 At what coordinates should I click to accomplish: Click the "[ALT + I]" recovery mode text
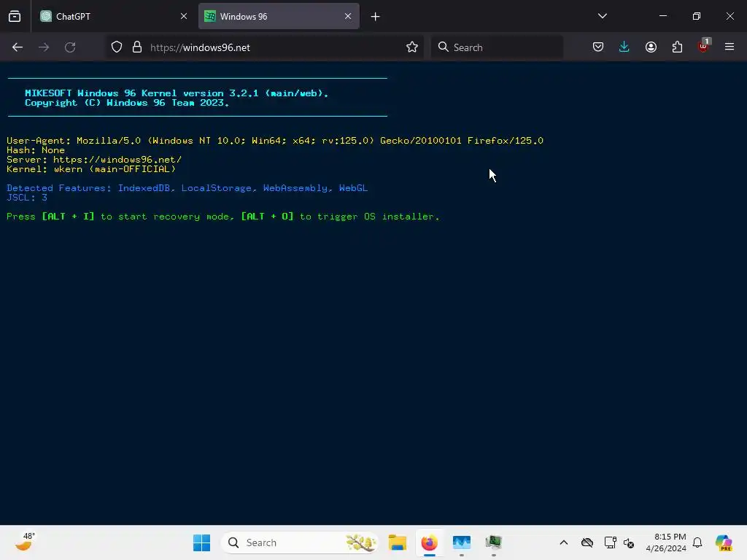68,216
